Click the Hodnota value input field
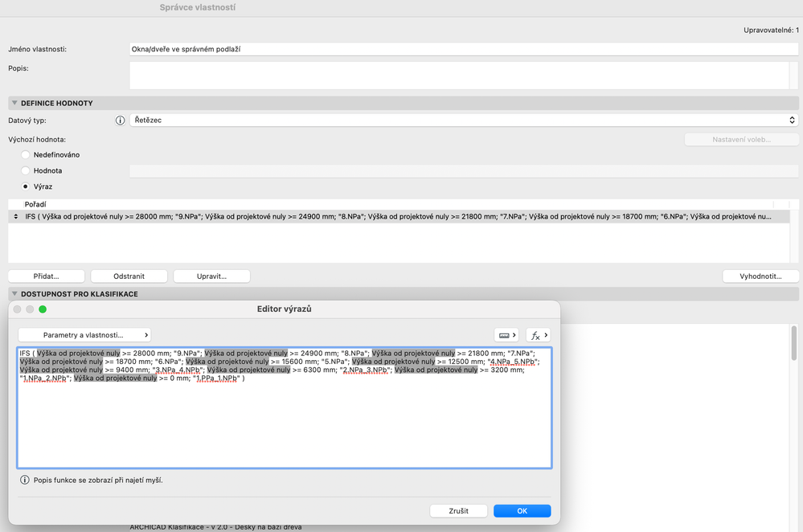Screen dimensions: 803x532 (464, 171)
